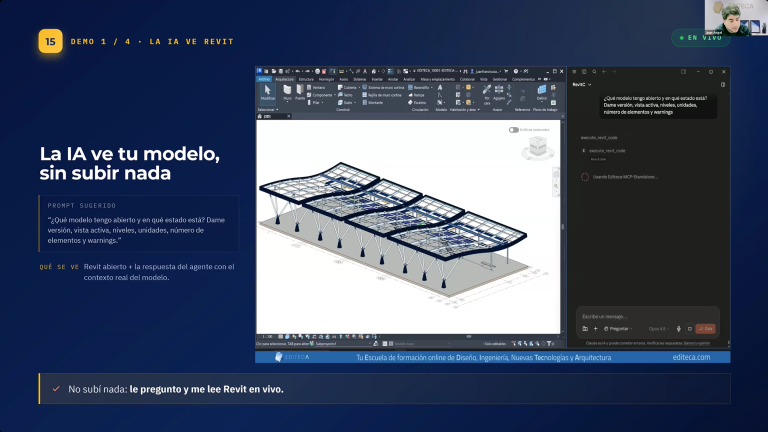Viewport: 768px width, 432px height.
Task: Select the Techo ceiling tool
Action: [x=345, y=95]
